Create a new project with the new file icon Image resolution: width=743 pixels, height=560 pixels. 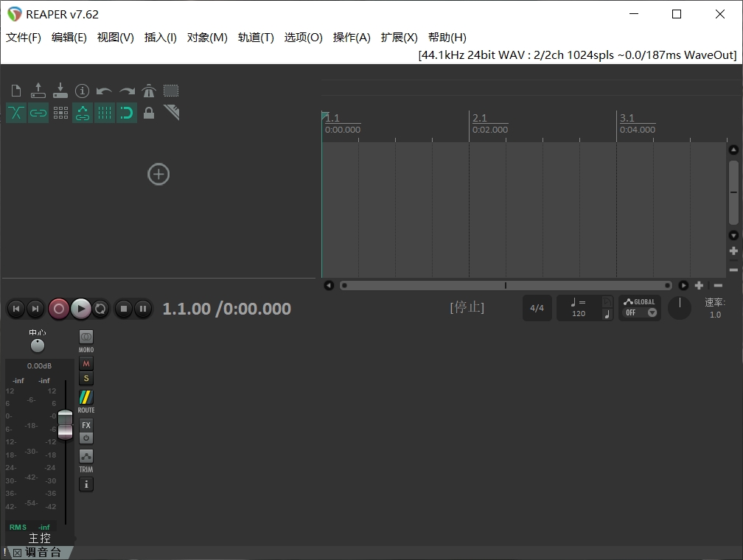tap(15, 90)
